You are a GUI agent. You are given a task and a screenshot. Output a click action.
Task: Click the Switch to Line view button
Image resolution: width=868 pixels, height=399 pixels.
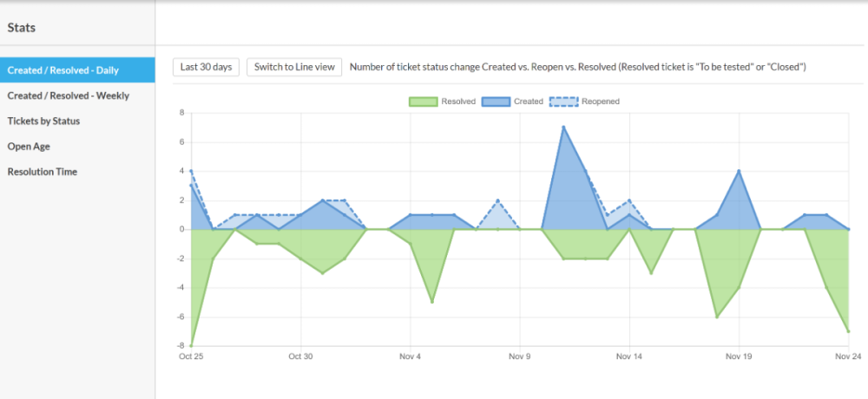click(294, 68)
